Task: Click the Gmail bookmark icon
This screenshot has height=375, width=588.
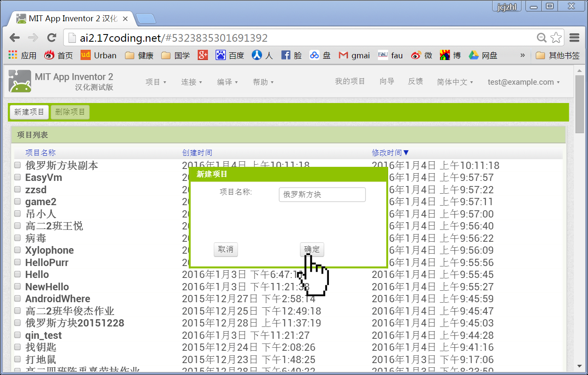Action: click(x=343, y=55)
